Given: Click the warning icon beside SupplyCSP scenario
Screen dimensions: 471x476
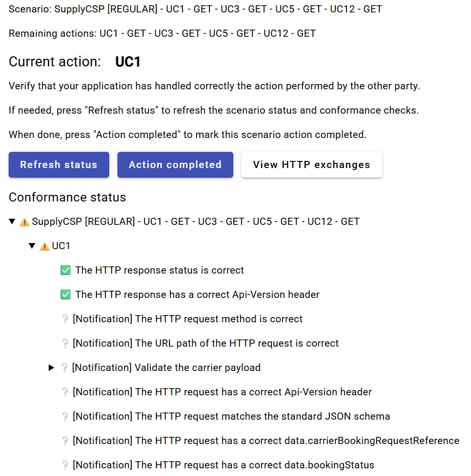Looking at the screenshot, I should tap(25, 222).
